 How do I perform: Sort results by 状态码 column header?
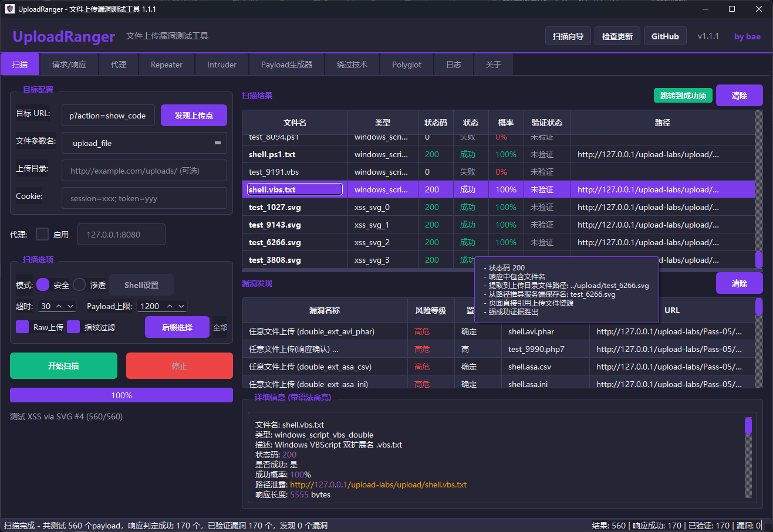tap(436, 123)
